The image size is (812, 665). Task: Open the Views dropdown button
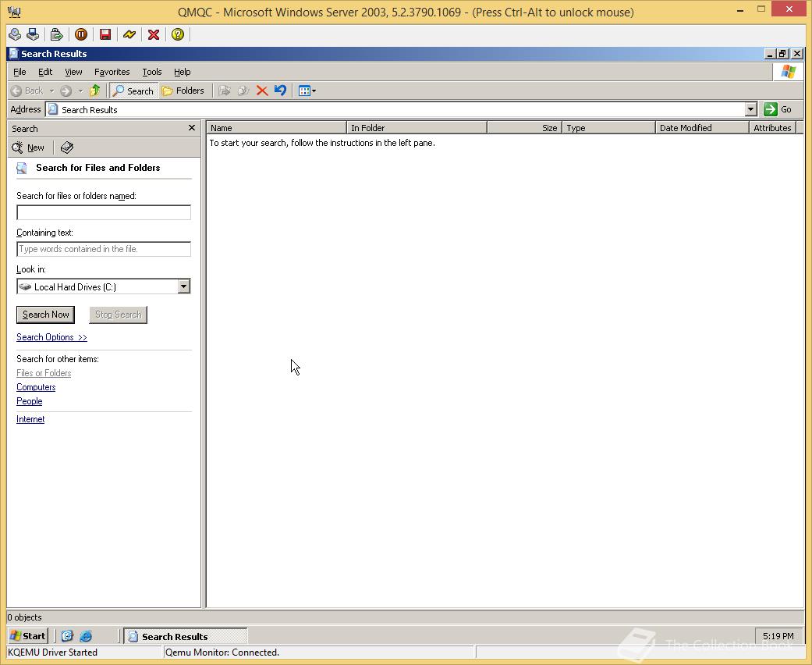point(307,91)
